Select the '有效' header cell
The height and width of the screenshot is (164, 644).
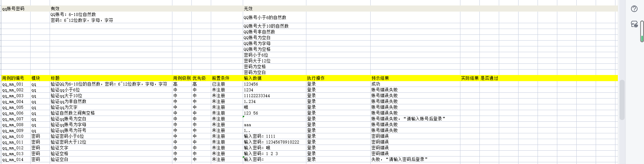click(111, 9)
